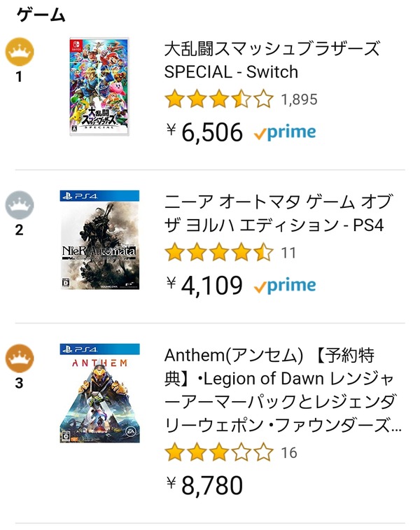View the 11 reviews for NieR
The width and height of the screenshot is (420, 530).
click(x=288, y=253)
